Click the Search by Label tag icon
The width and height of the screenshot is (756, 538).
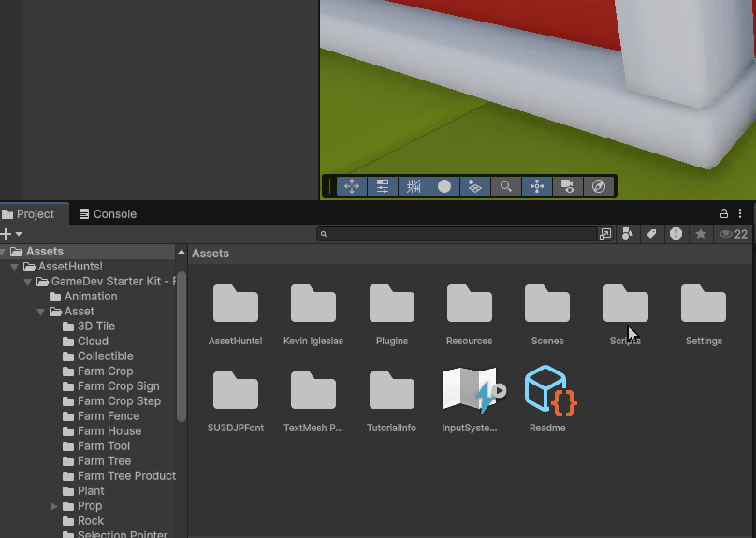[x=652, y=234]
